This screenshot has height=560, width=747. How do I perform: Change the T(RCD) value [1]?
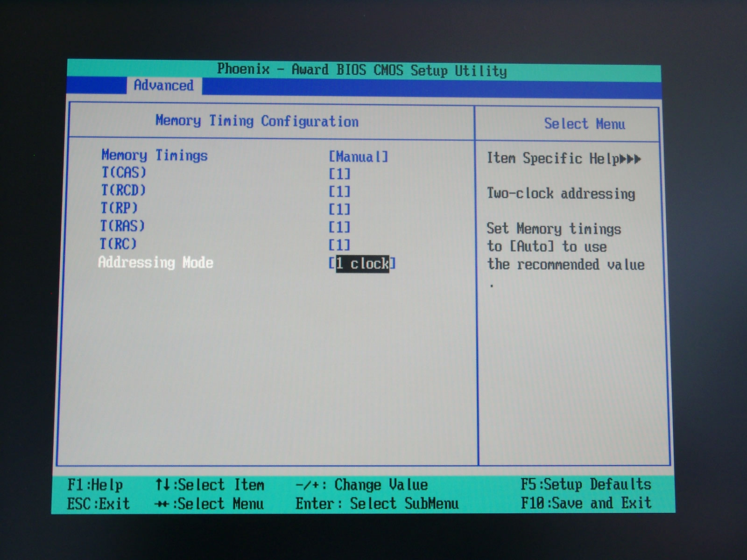(339, 192)
